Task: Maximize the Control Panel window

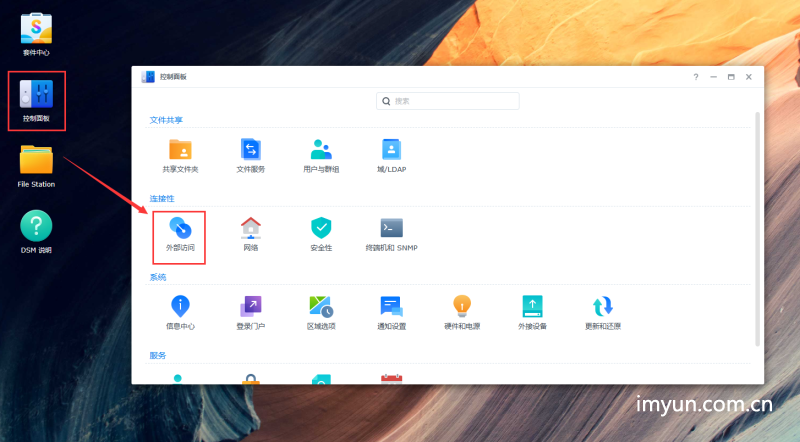Action: coord(731,77)
